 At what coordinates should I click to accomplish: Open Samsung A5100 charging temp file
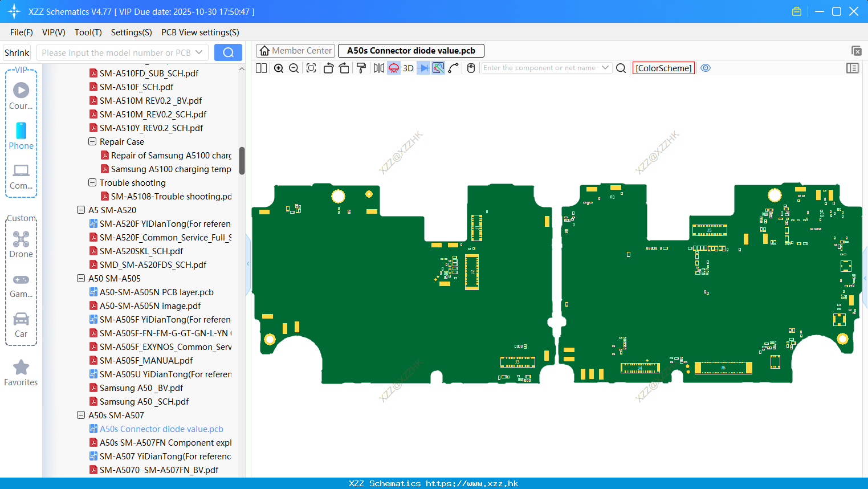coord(171,169)
